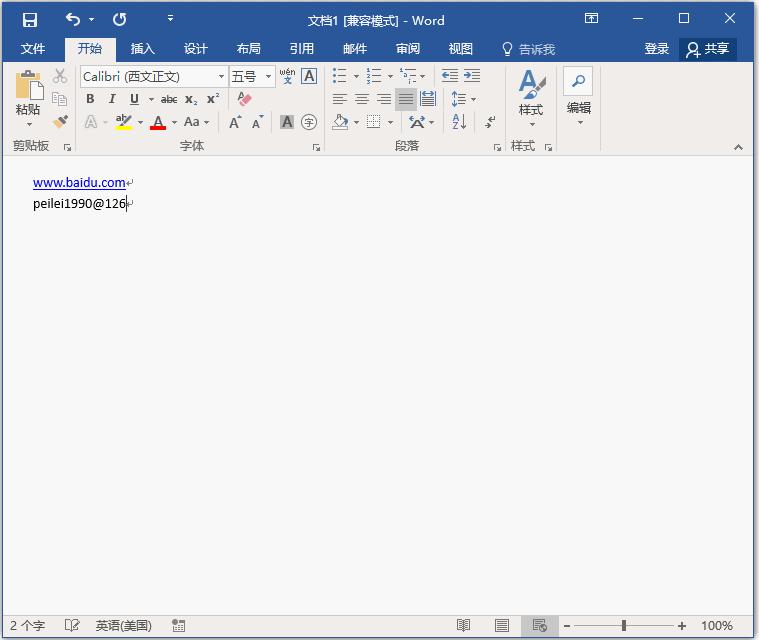Screen dimensions: 759x640
Task: Switch to the 引用 tab
Action: (x=302, y=49)
